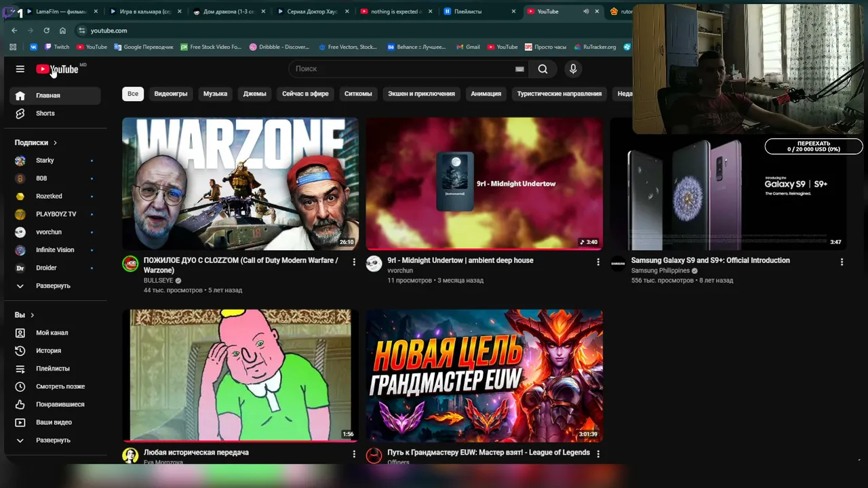Open the Главная sidebar item

point(56,96)
